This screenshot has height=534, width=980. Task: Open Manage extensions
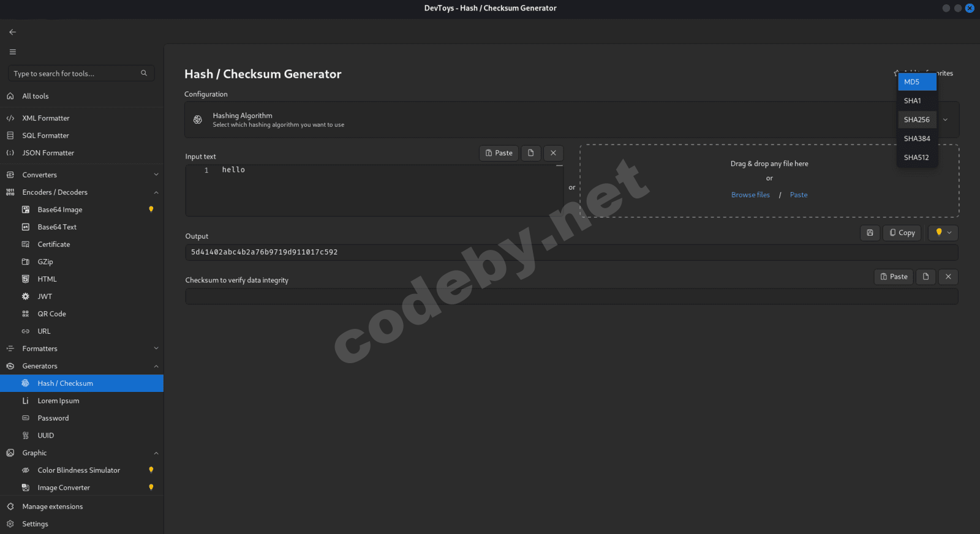81,506
